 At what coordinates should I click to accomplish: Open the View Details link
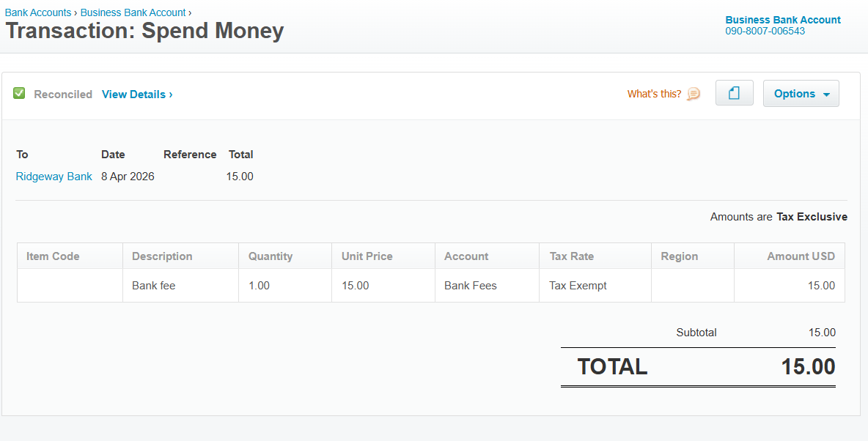pyautogui.click(x=137, y=94)
